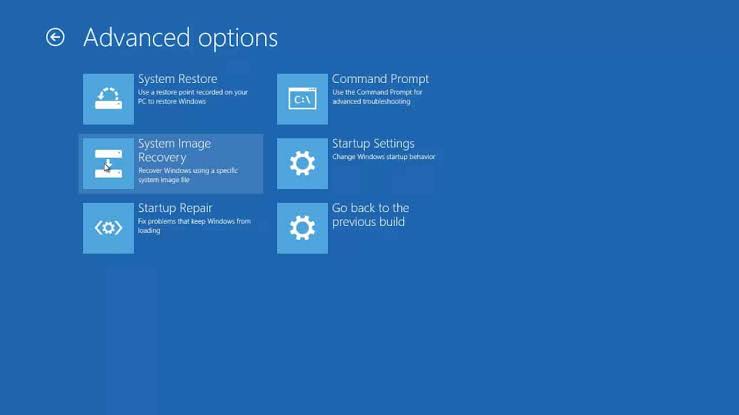Choose Go back to the previous build
Viewport: 739px width, 415px height.
point(370,215)
